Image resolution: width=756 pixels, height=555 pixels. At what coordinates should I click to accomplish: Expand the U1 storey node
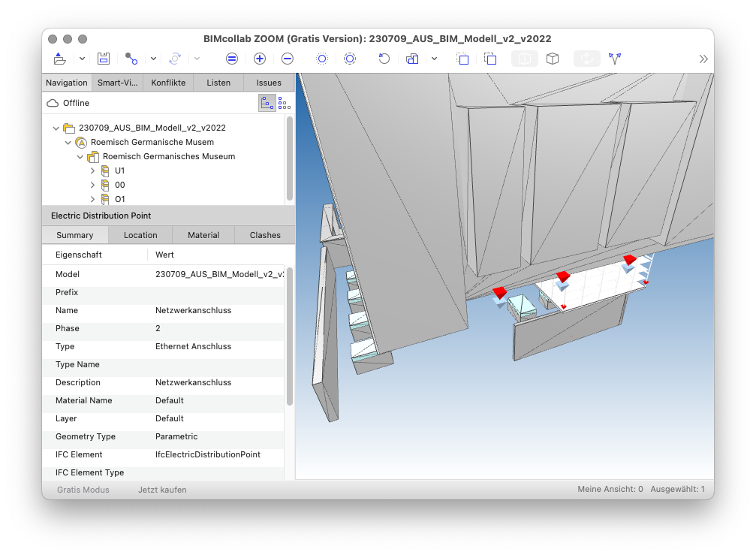pyautogui.click(x=92, y=171)
